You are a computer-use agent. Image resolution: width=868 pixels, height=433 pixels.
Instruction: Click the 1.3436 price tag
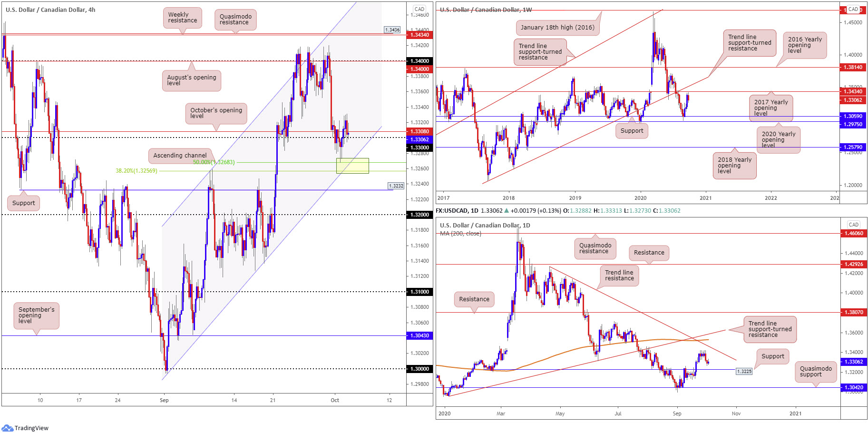(392, 30)
